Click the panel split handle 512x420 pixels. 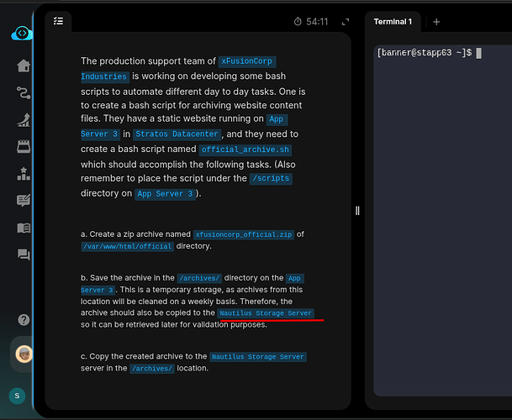[357, 211]
